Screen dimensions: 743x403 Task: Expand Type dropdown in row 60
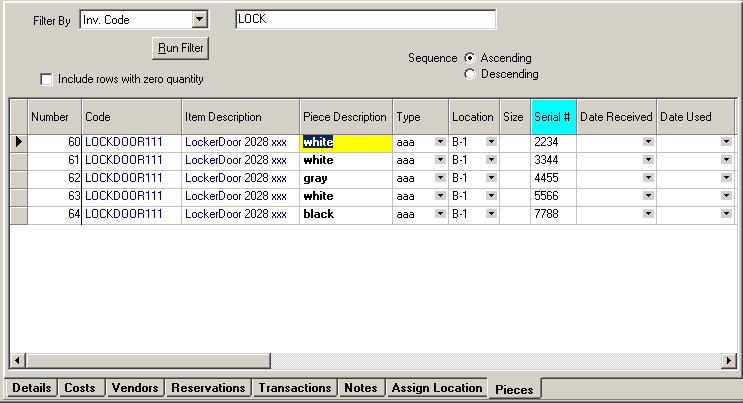coord(438,142)
